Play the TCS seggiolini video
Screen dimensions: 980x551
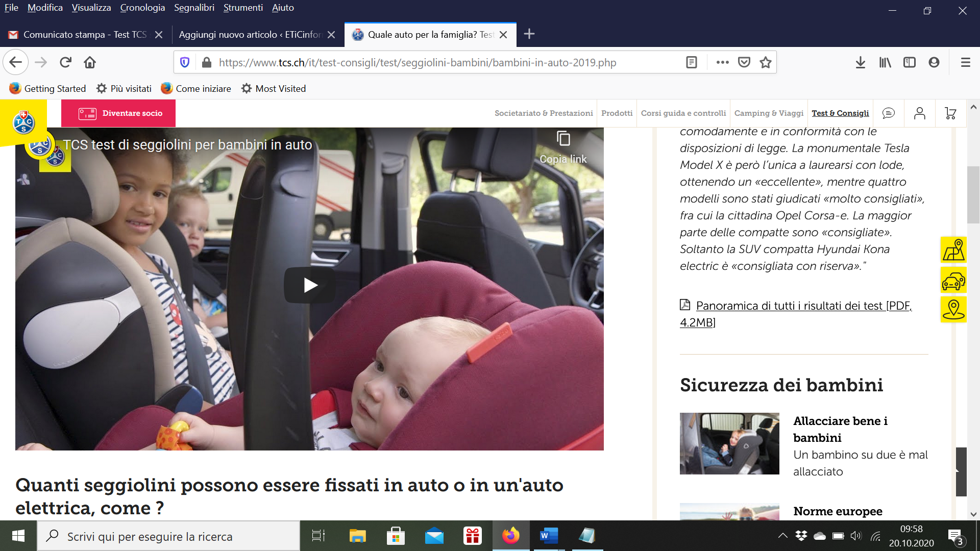(310, 285)
